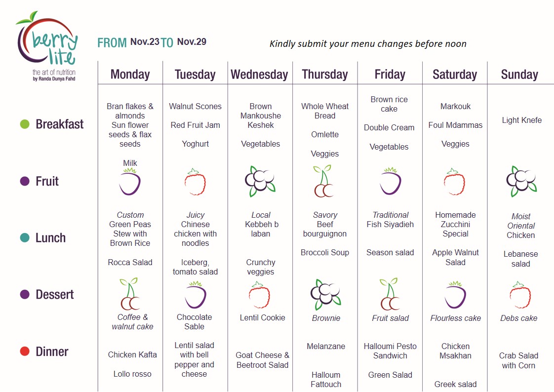The height and width of the screenshot is (392, 554).
Task: Click the Berry Lite logo
Action: click(x=46, y=46)
